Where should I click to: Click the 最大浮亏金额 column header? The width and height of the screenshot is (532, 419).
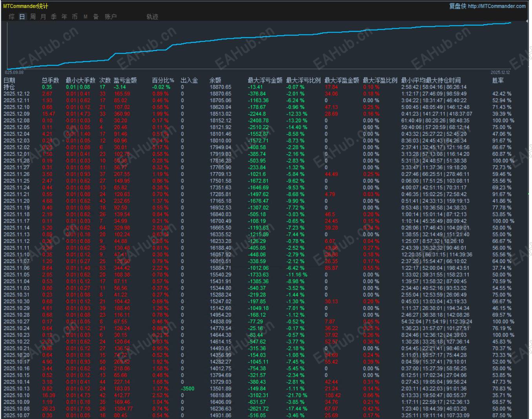(x=265, y=80)
